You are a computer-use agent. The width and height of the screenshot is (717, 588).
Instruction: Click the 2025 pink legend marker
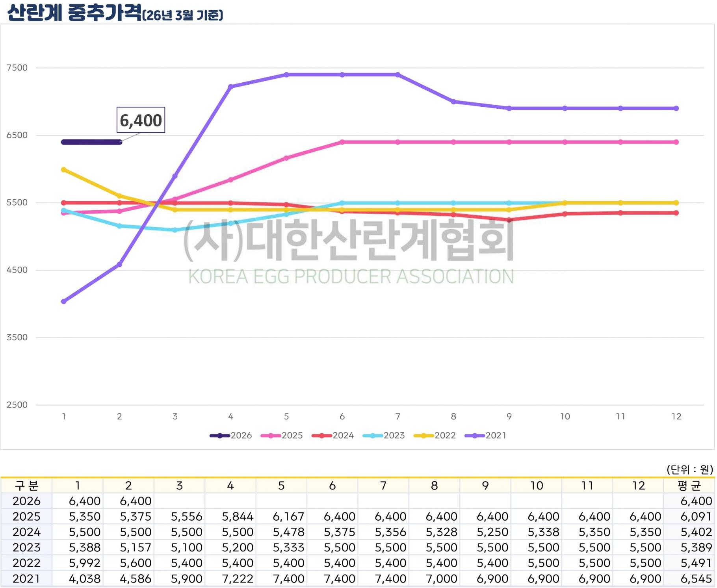271,436
